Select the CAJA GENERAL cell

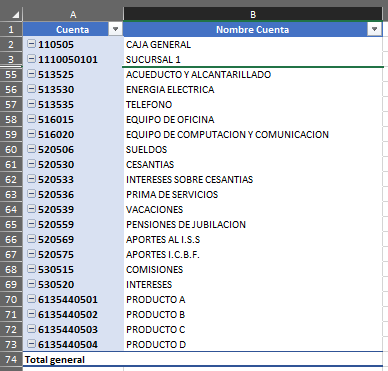click(253, 44)
